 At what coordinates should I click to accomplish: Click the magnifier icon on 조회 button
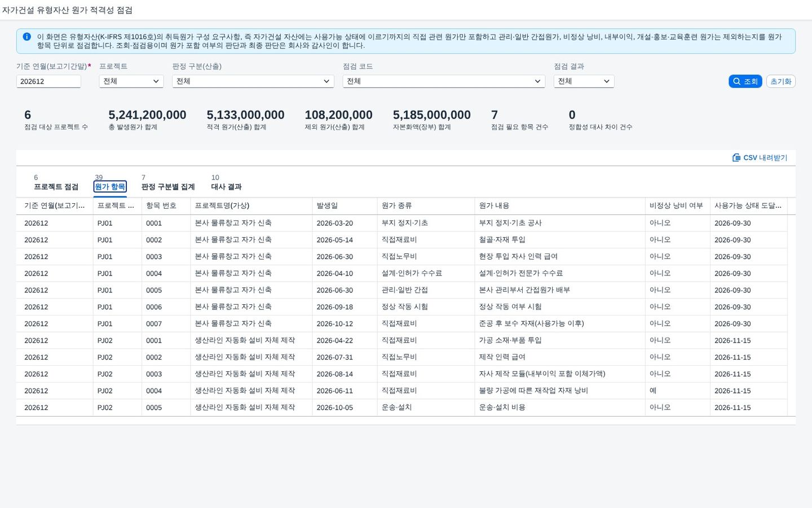point(736,81)
